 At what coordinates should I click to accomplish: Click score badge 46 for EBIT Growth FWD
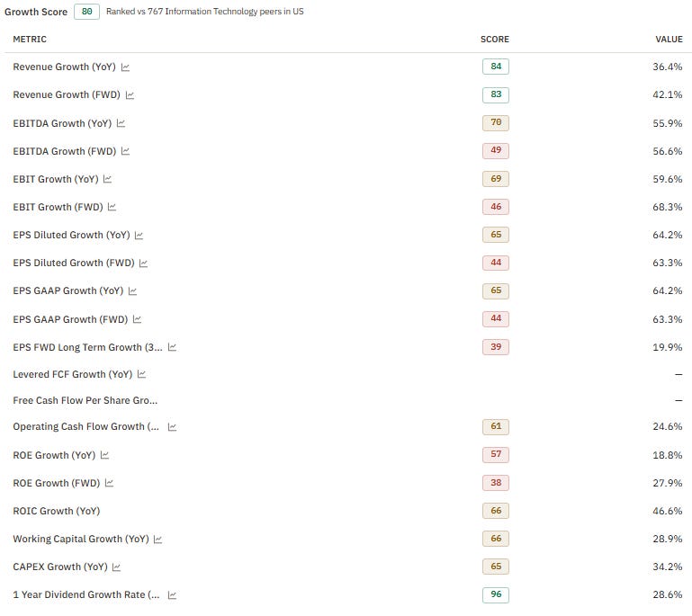(x=496, y=206)
